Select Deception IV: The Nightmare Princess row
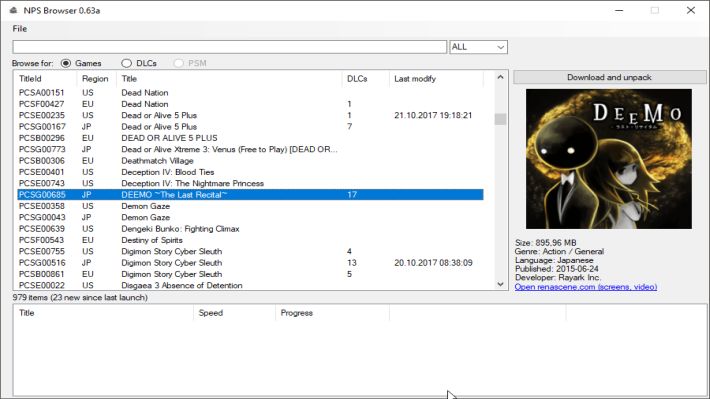Screen dimensions: 710x399 tap(250, 183)
